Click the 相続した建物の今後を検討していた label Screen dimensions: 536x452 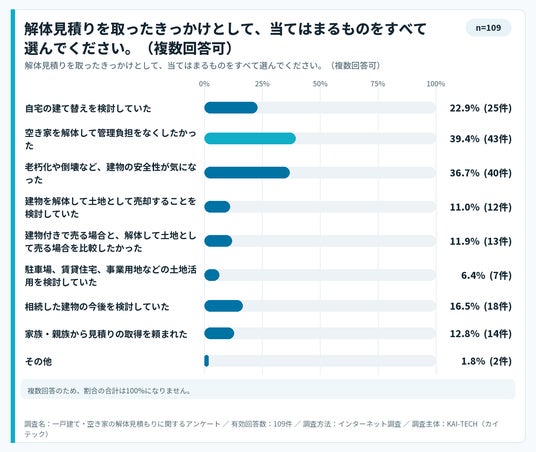(97, 307)
